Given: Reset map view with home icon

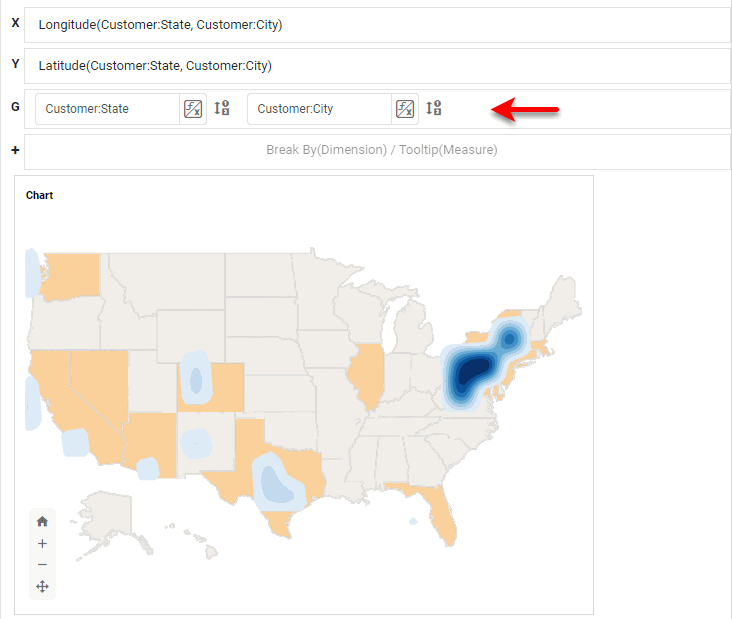Looking at the screenshot, I should coord(42,521).
